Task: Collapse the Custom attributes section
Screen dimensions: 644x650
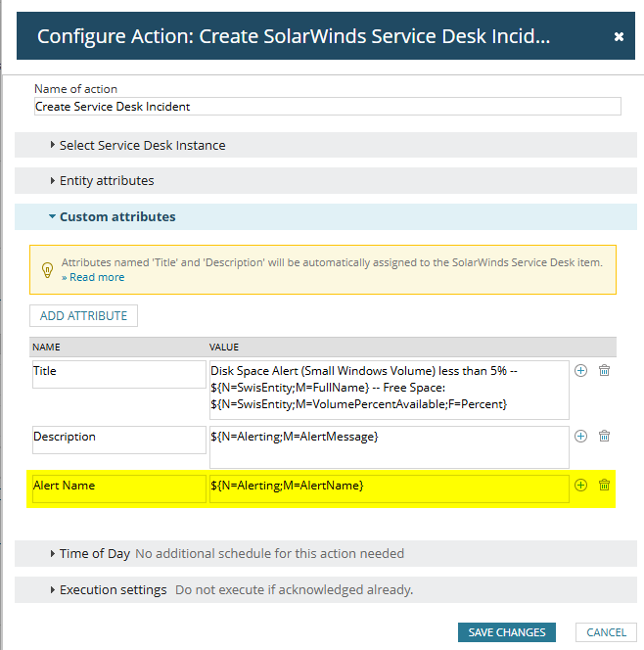Action: coord(116,216)
